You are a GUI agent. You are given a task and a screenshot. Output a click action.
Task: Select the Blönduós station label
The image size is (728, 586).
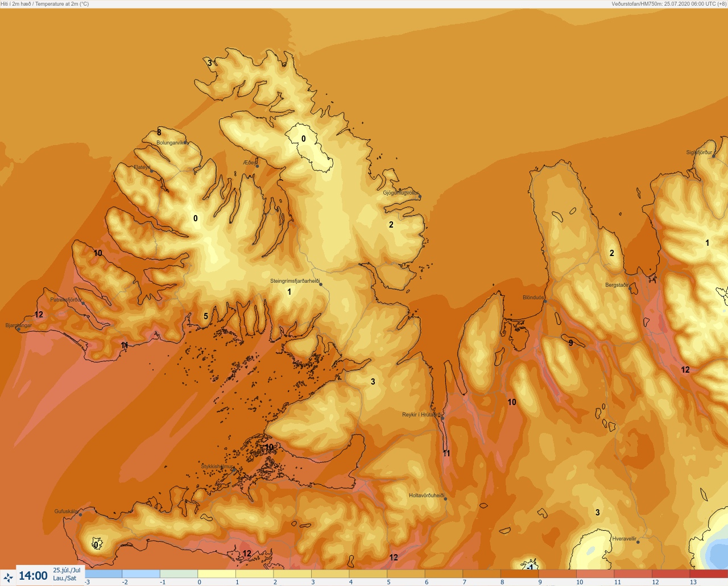click(x=533, y=298)
